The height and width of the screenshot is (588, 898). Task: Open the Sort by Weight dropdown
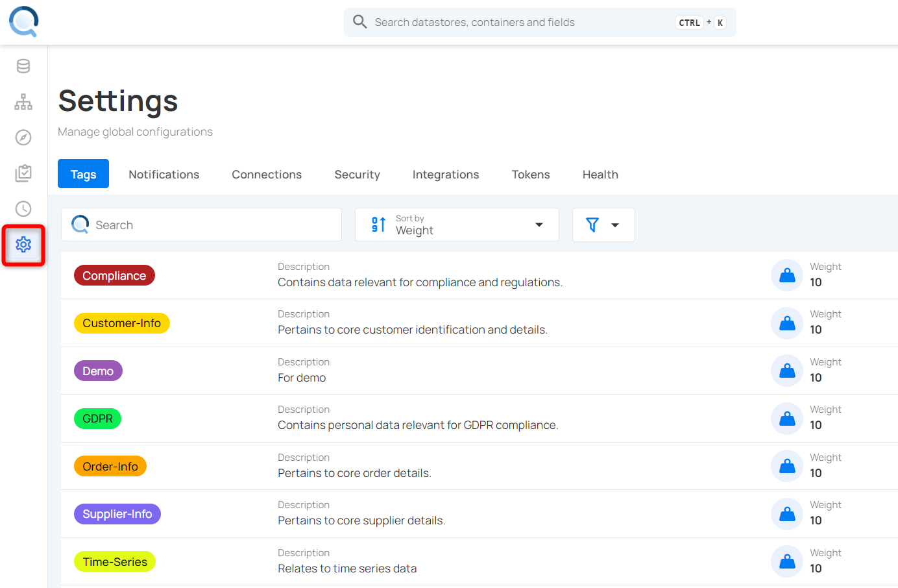(457, 225)
